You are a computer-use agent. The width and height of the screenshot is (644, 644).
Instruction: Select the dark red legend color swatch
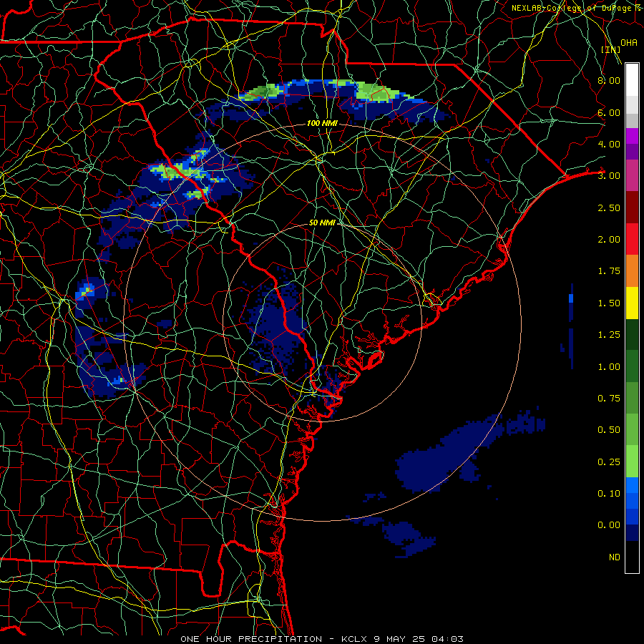pyautogui.click(x=632, y=208)
